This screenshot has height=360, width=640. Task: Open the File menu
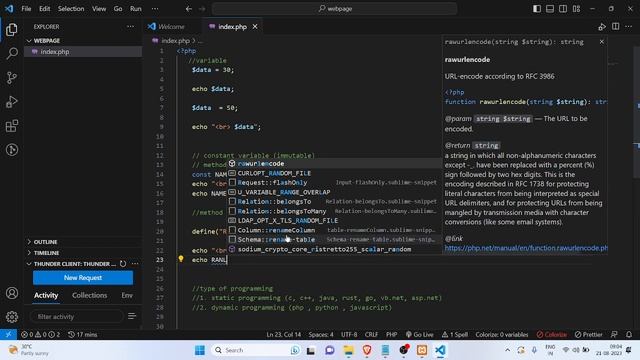26,9
